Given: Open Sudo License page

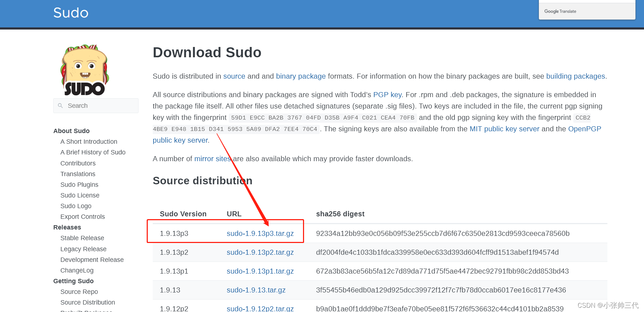Looking at the screenshot, I should (80, 195).
